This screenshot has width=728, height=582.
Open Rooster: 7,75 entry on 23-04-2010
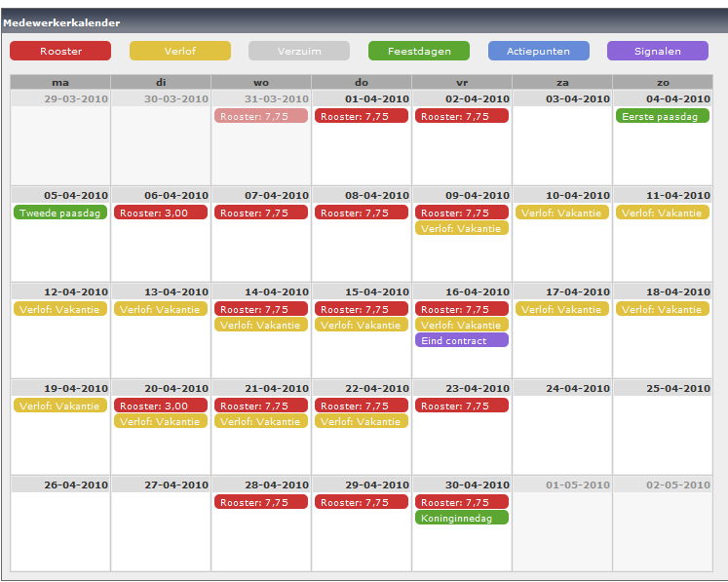click(462, 406)
